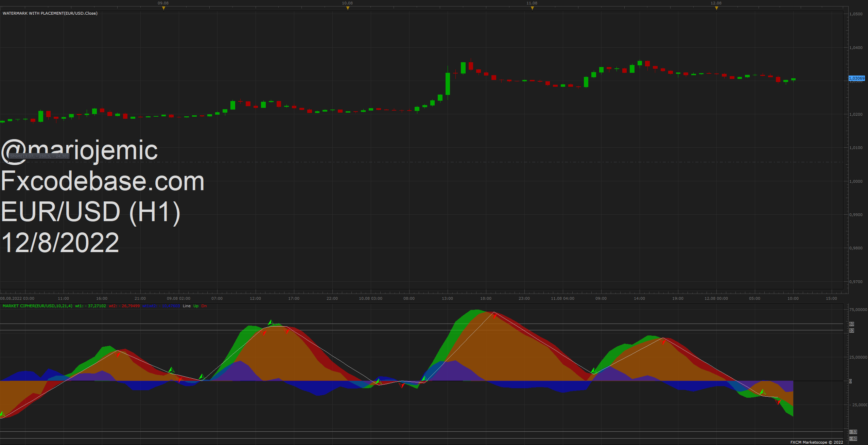Viewport: 868px width, 445px height.
Task: Click the 1,0400 price axis label
Action: coord(856,48)
